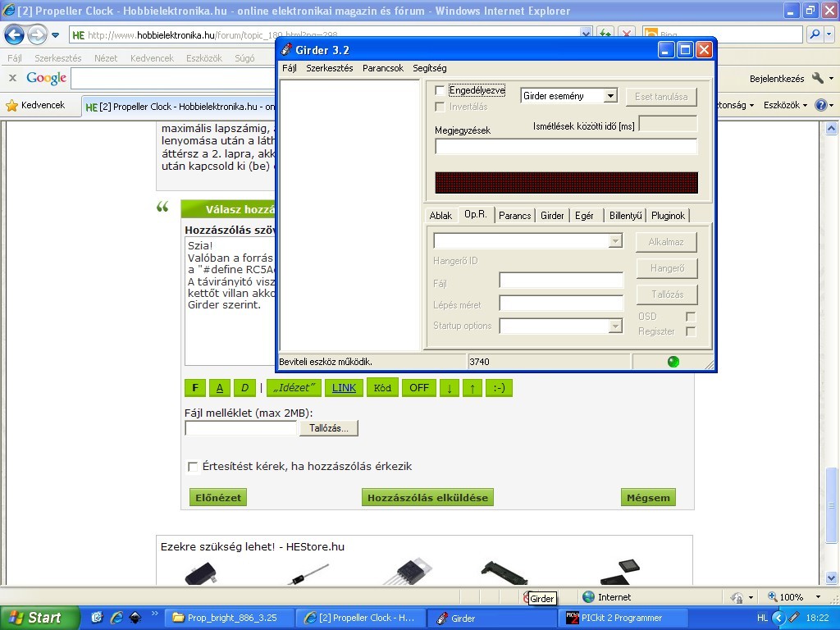840x630 pixels.
Task: Open the IE zoom level dropdown arrow
Action: point(818,597)
